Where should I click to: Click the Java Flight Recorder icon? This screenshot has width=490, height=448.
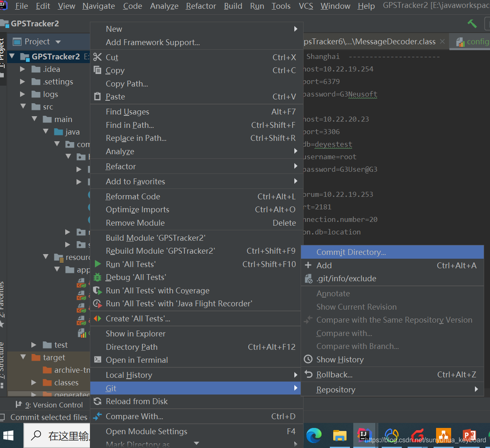point(97,304)
